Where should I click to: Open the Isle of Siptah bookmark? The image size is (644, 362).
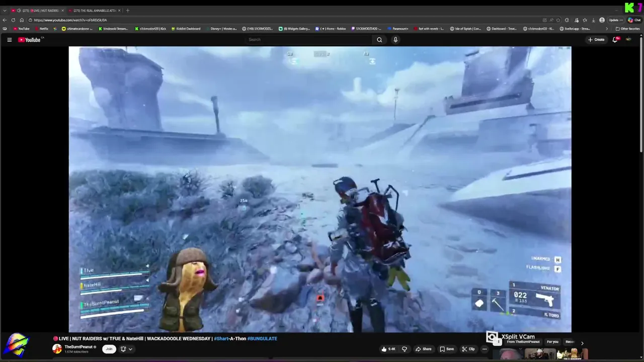pos(465,29)
